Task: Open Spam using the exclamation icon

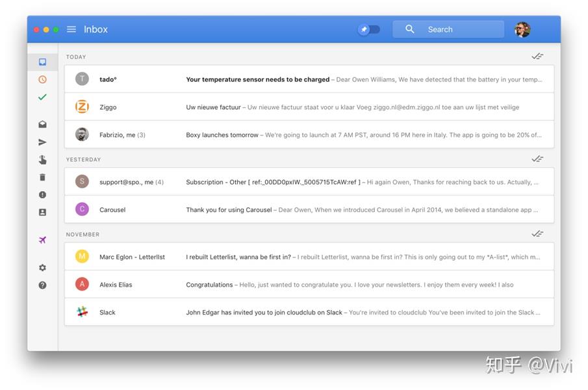Action: click(42, 194)
